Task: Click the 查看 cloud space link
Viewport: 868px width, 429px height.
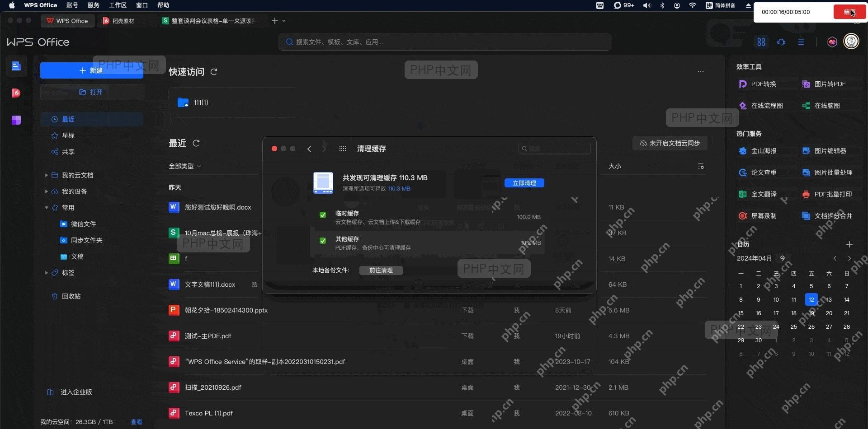Action: 137,422
